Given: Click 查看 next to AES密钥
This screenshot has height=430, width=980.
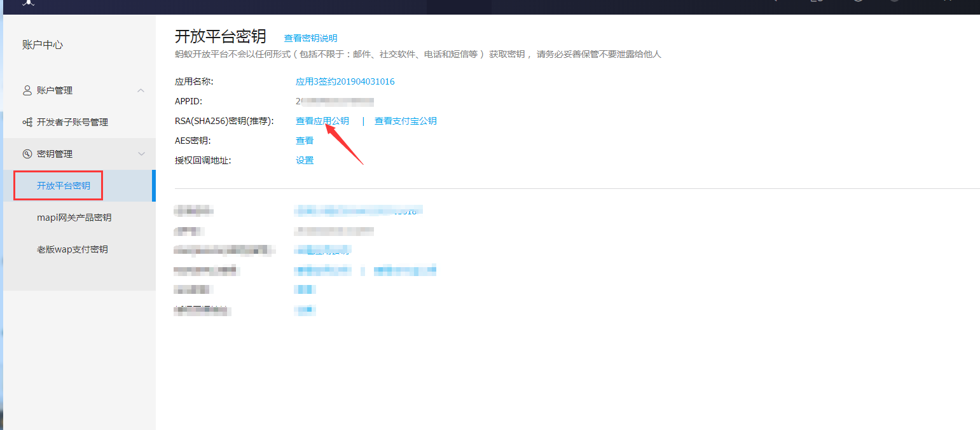Looking at the screenshot, I should [305, 141].
